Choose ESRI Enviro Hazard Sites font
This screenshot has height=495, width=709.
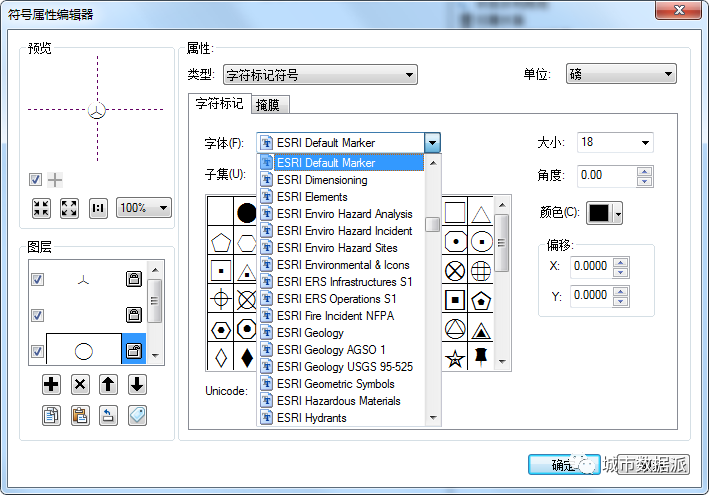coord(342,248)
